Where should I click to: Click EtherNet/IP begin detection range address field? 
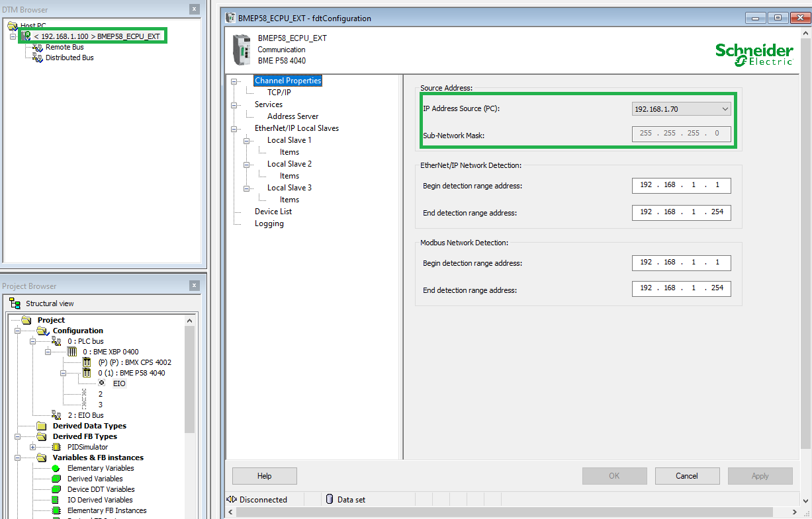pyautogui.click(x=681, y=185)
